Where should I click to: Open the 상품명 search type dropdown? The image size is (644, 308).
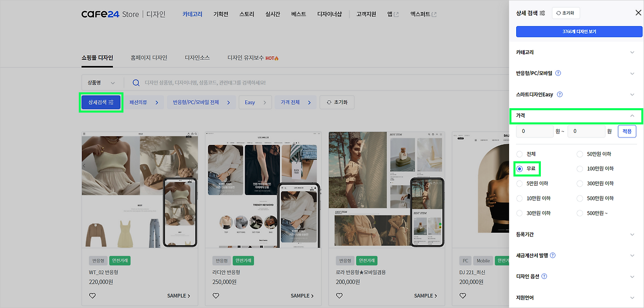pyautogui.click(x=102, y=83)
